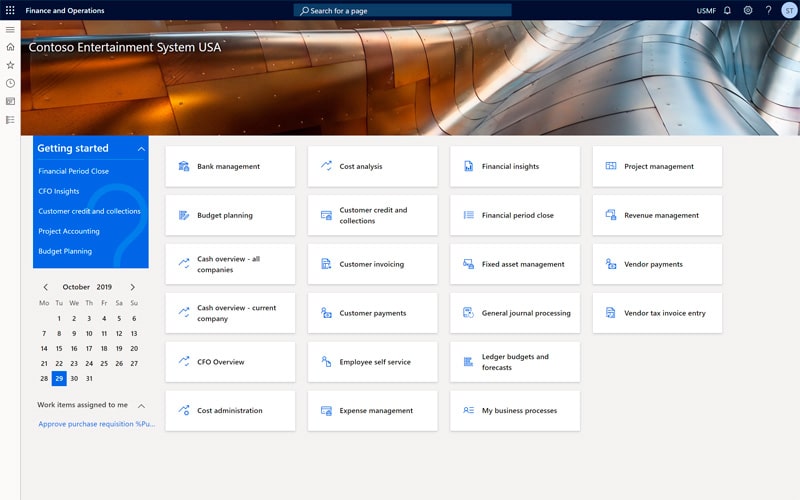The height and width of the screenshot is (500, 800).
Task: Click the Employee self service tile icon
Action: [326, 362]
